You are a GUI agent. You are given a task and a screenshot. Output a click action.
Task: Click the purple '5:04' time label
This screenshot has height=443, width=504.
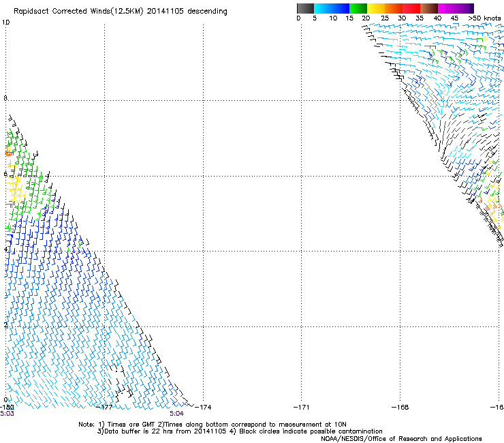tap(177, 414)
